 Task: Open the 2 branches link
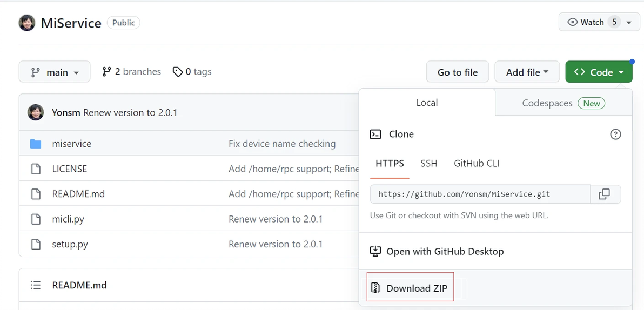coord(131,72)
